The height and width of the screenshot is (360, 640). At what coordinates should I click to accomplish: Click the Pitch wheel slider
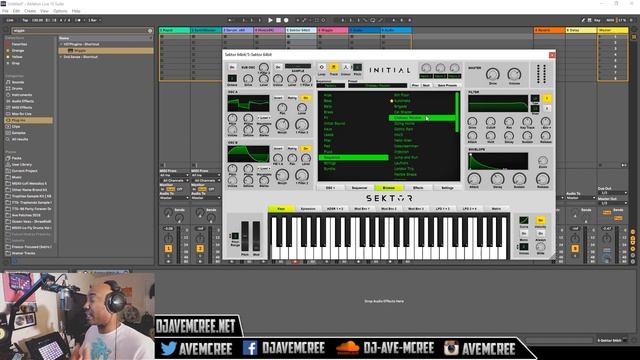pos(245,236)
